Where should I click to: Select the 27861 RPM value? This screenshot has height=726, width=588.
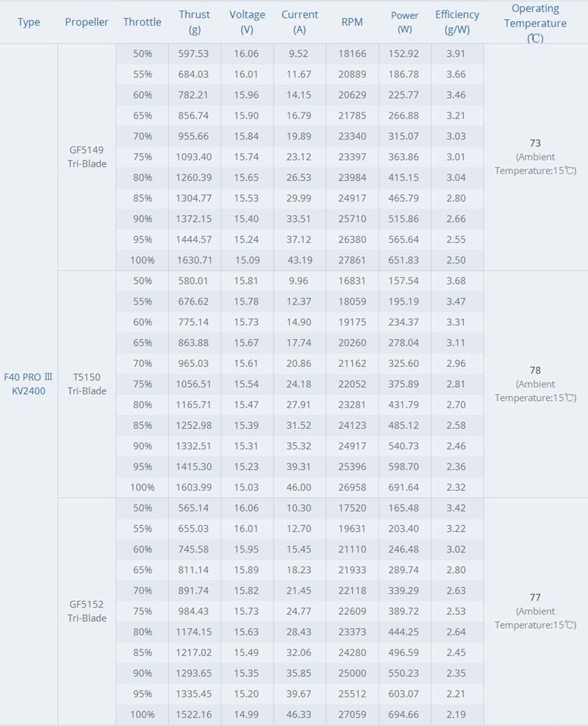[352, 260]
